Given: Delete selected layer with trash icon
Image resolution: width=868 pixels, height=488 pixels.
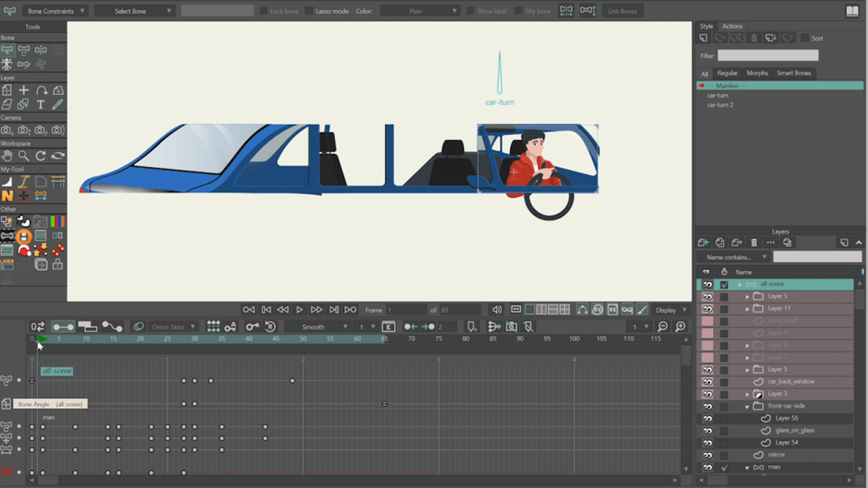Looking at the screenshot, I should click(754, 243).
